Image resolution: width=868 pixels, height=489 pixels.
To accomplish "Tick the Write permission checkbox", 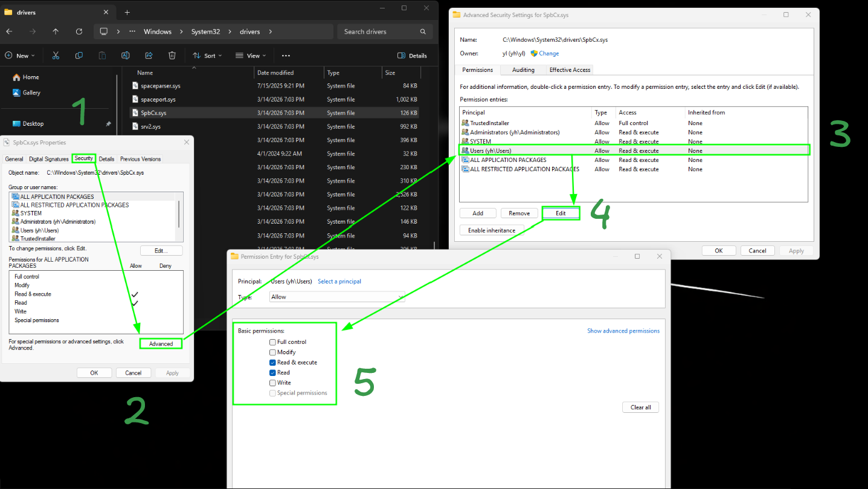I will [273, 383].
